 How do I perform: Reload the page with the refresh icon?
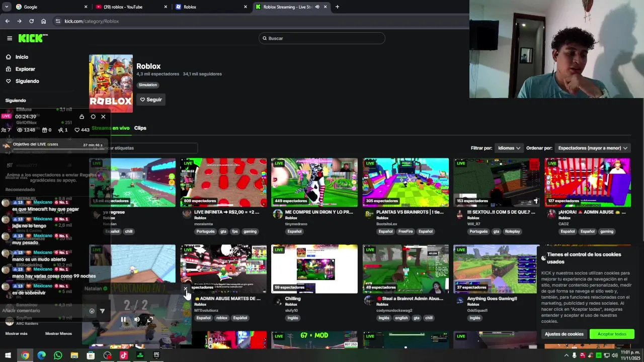pyautogui.click(x=31, y=21)
